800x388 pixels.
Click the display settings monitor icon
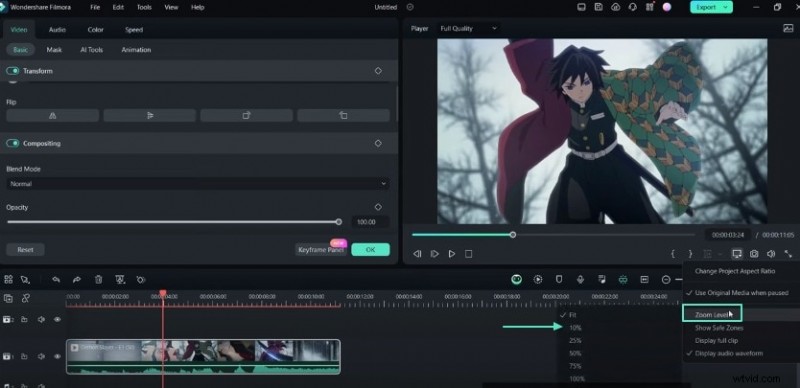(x=736, y=254)
